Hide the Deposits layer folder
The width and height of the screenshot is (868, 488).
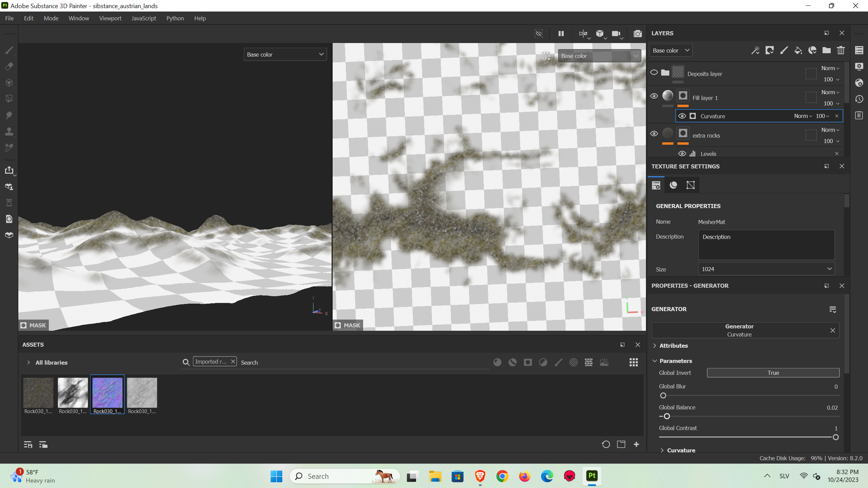pos(654,73)
